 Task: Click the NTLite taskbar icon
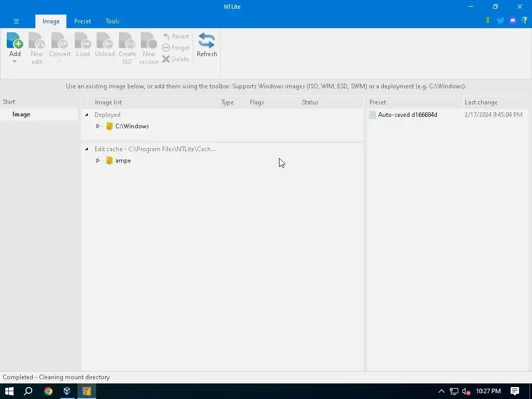(87, 391)
